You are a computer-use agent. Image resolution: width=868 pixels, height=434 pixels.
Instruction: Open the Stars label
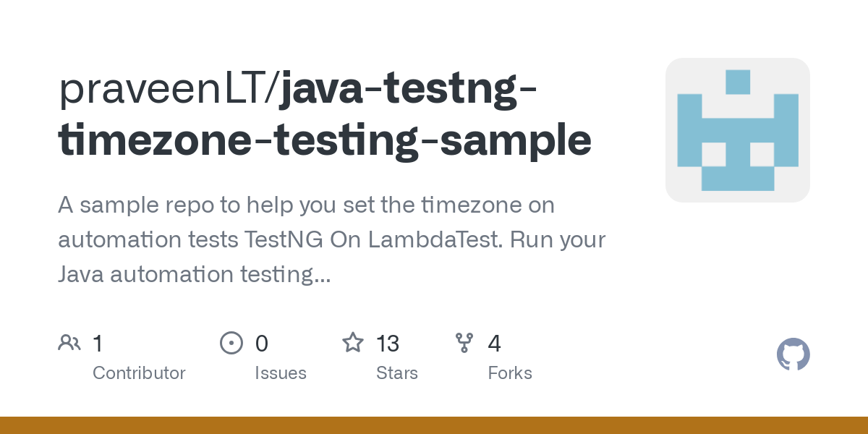(397, 373)
